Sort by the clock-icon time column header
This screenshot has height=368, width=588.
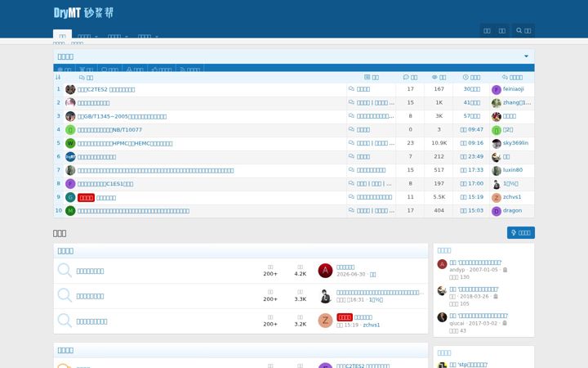(x=471, y=78)
